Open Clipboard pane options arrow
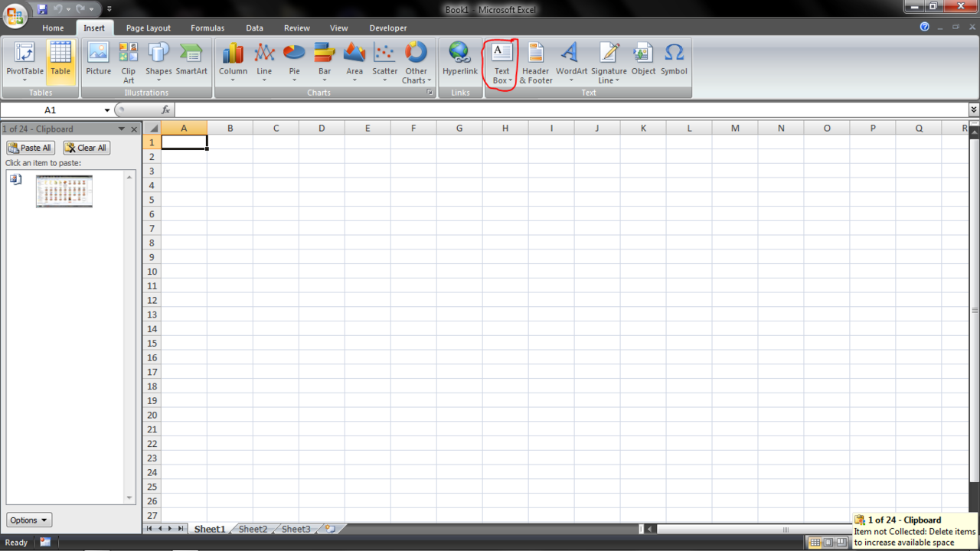 coord(121,129)
